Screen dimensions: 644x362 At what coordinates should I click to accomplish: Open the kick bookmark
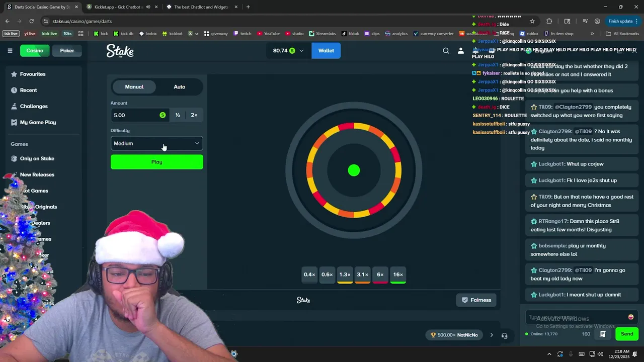(x=101, y=34)
